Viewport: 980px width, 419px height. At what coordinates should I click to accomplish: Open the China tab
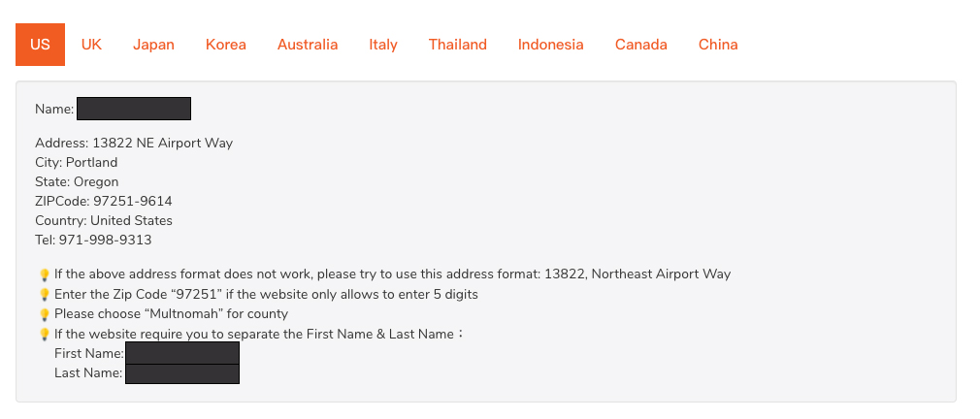(718, 45)
